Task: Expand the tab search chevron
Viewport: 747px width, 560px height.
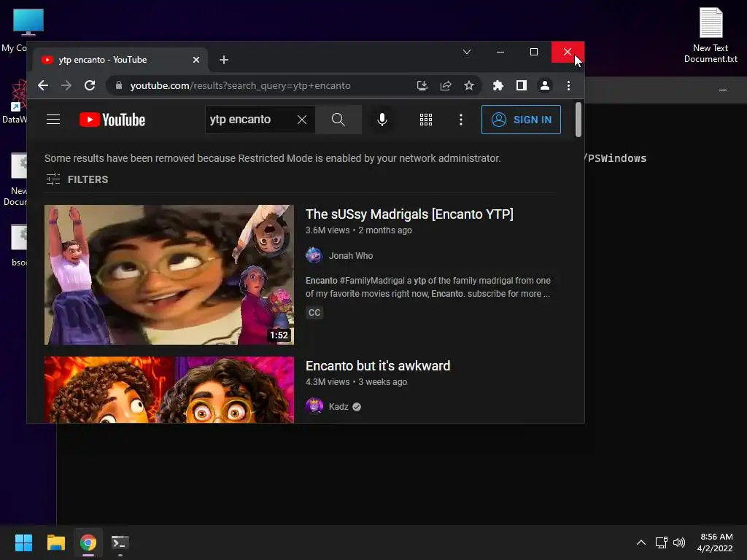Action: [467, 52]
